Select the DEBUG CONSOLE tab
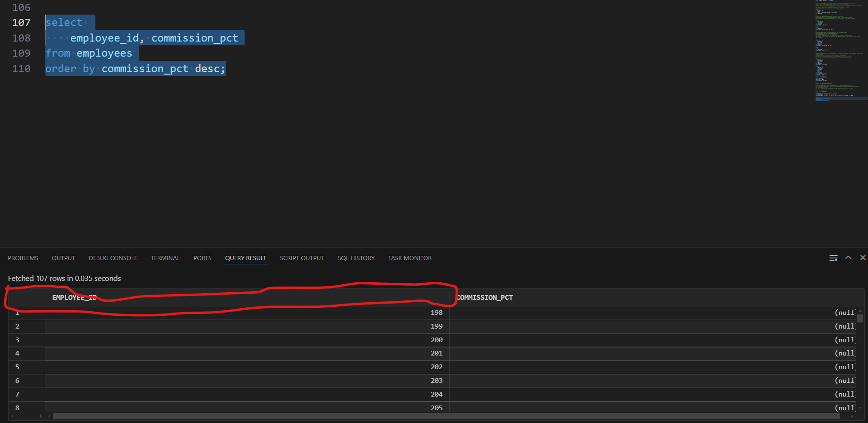The width and height of the screenshot is (868, 423). [113, 258]
